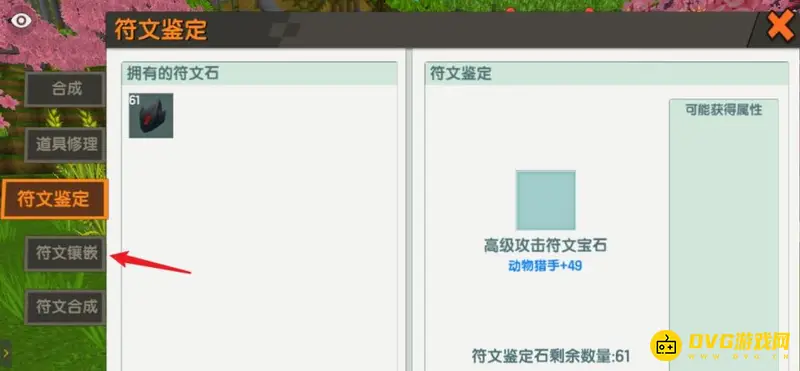Click the 可能获得属性 panel header

tap(723, 110)
